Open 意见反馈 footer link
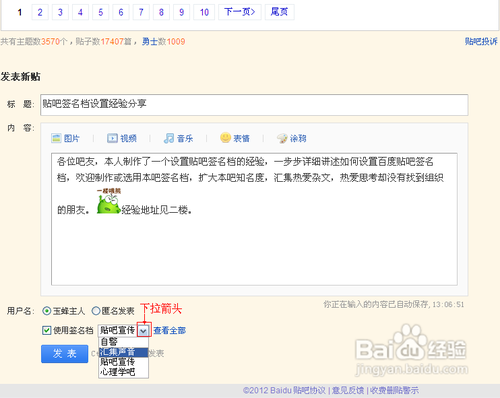The image size is (500, 398). point(348,390)
